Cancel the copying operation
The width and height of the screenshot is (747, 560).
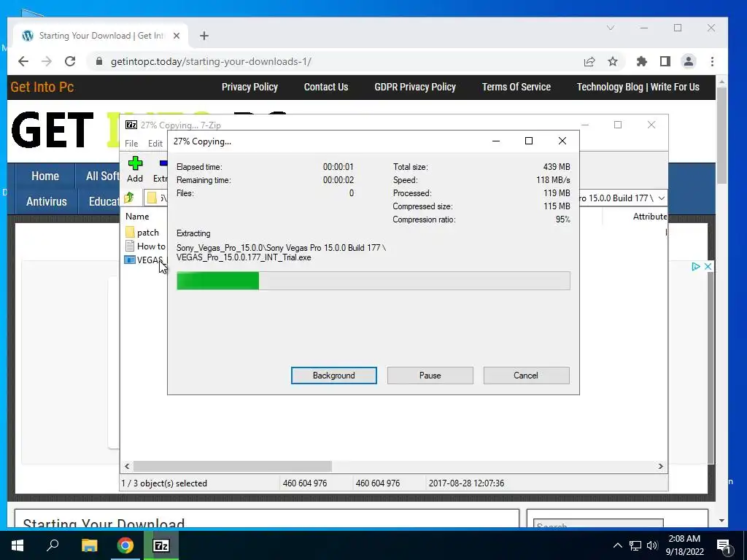(526, 376)
